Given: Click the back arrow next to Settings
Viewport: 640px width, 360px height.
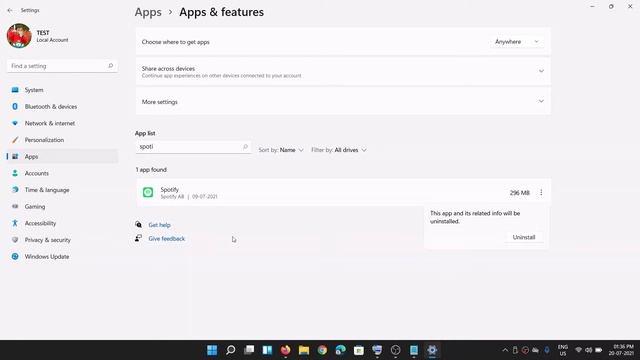Looking at the screenshot, I should (x=10, y=10).
